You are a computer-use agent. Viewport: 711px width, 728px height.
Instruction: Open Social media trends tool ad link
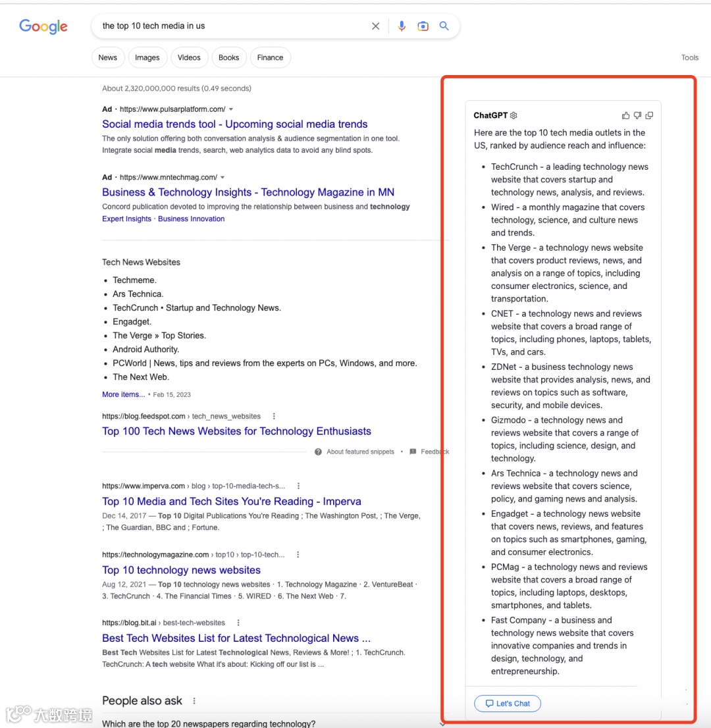234,124
